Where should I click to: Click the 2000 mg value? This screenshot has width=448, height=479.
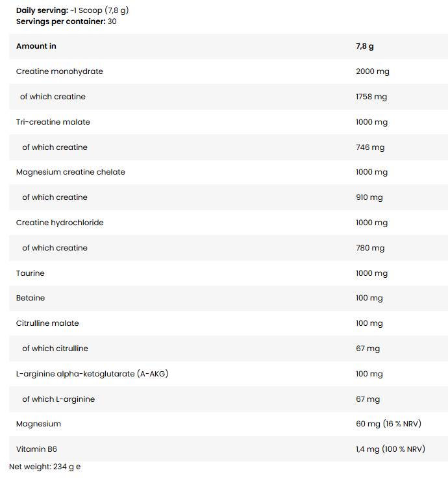[x=372, y=71]
